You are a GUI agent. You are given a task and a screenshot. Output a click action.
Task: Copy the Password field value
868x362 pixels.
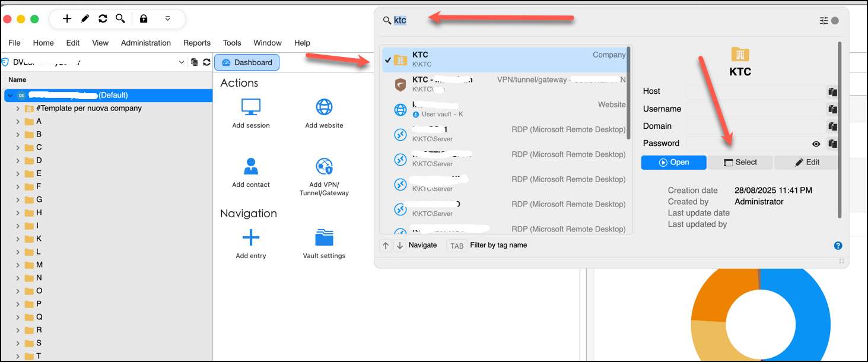pos(832,144)
